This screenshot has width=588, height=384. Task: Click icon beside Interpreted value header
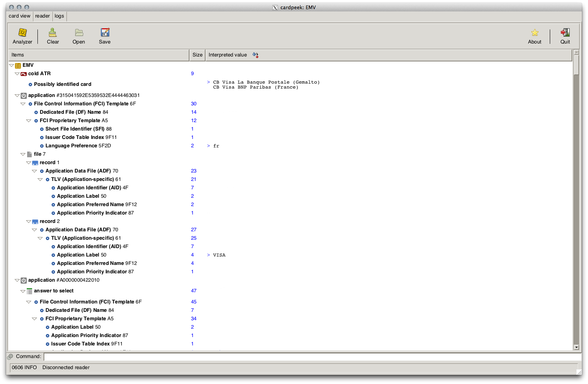255,55
